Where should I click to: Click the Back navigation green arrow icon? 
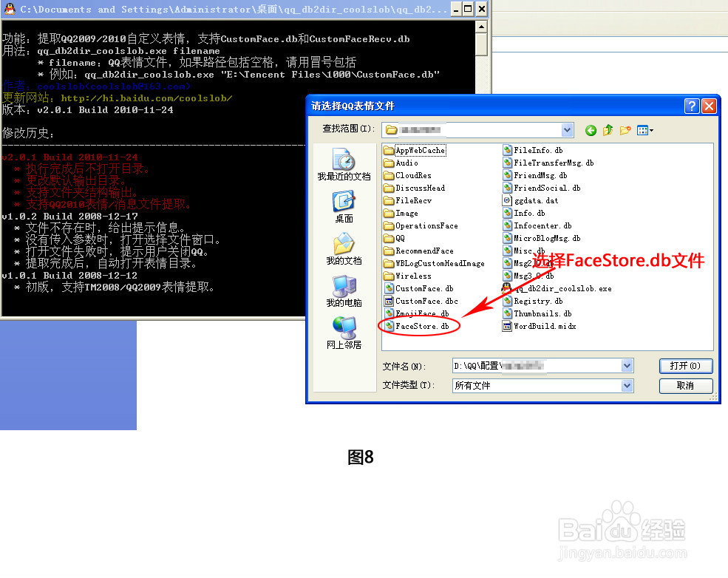click(x=591, y=130)
